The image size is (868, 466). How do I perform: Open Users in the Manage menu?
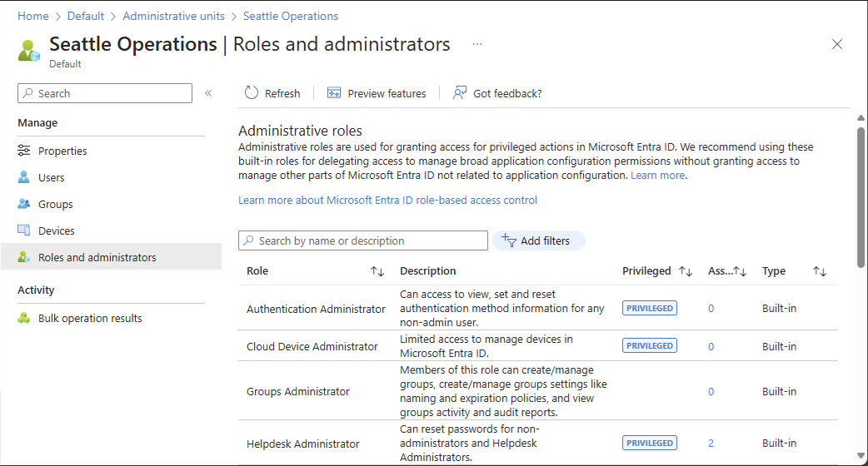[51, 177]
